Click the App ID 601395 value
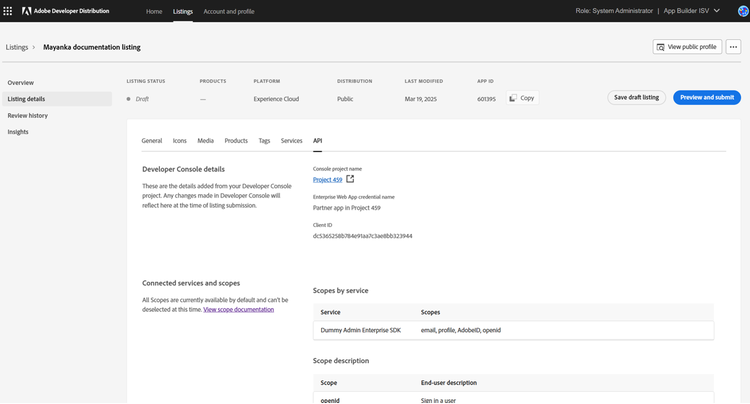Viewport: 750px width, 404px height. 486,99
